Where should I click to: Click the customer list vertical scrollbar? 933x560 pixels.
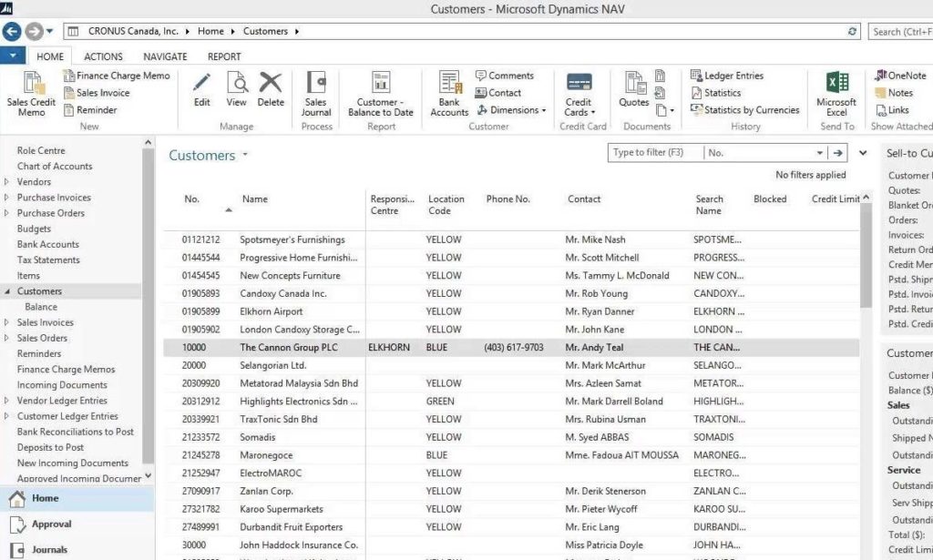866,256
